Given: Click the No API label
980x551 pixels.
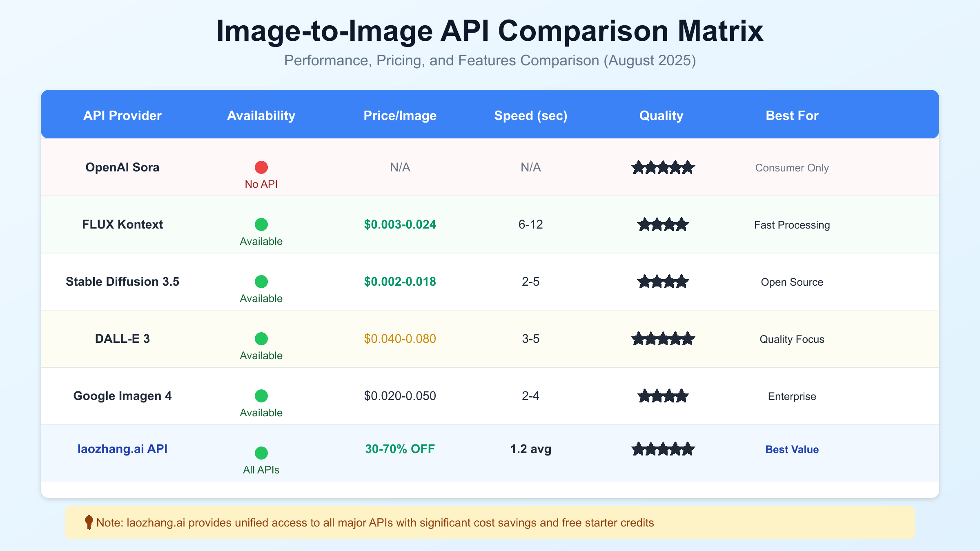Looking at the screenshot, I should 261,184.
